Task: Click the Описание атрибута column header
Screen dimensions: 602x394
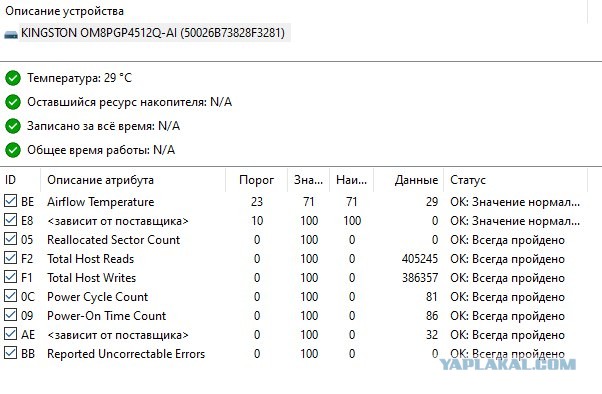Action: [x=133, y=180]
